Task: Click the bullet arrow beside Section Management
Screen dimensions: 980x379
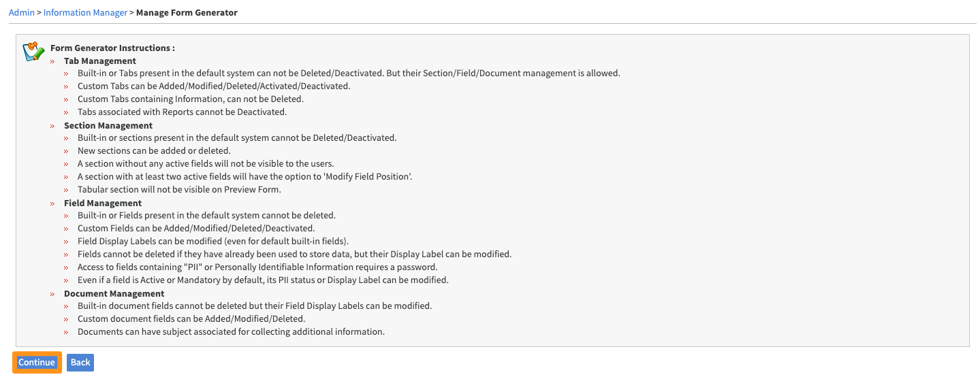Action: pos(52,126)
